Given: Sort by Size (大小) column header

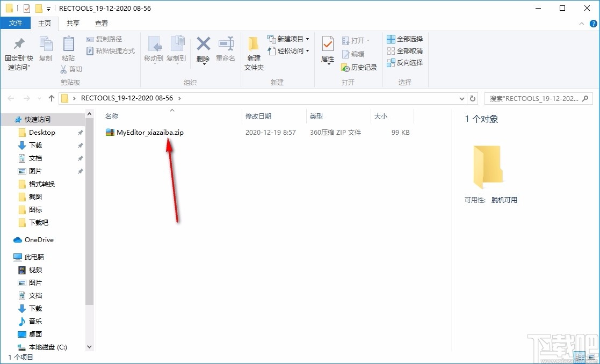Looking at the screenshot, I should (x=380, y=117).
